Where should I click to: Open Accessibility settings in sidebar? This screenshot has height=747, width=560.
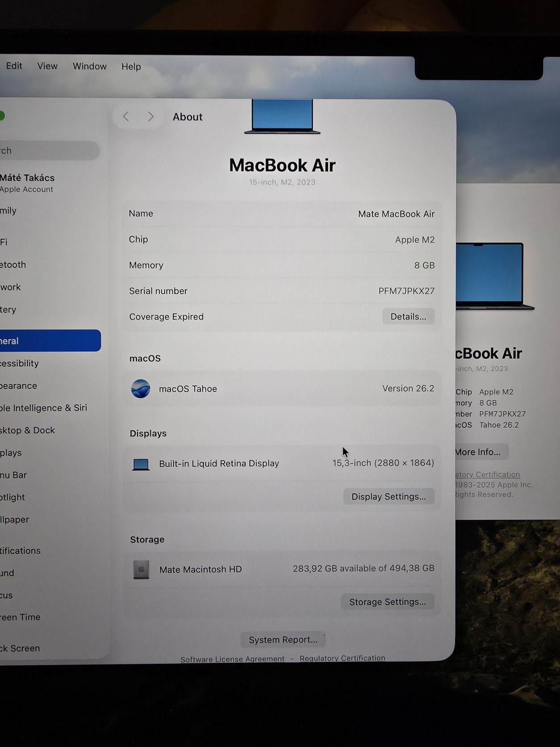20,363
